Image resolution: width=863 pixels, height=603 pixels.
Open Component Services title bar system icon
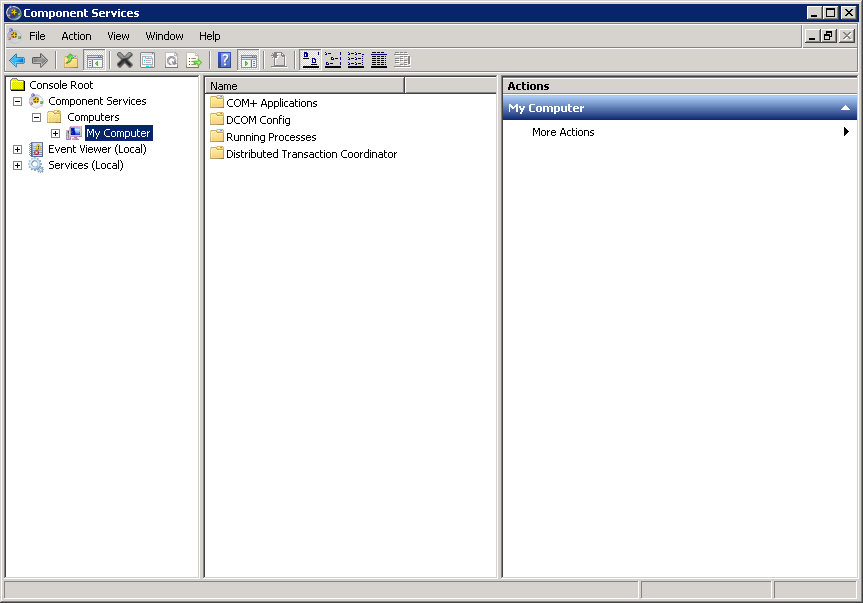click(14, 13)
